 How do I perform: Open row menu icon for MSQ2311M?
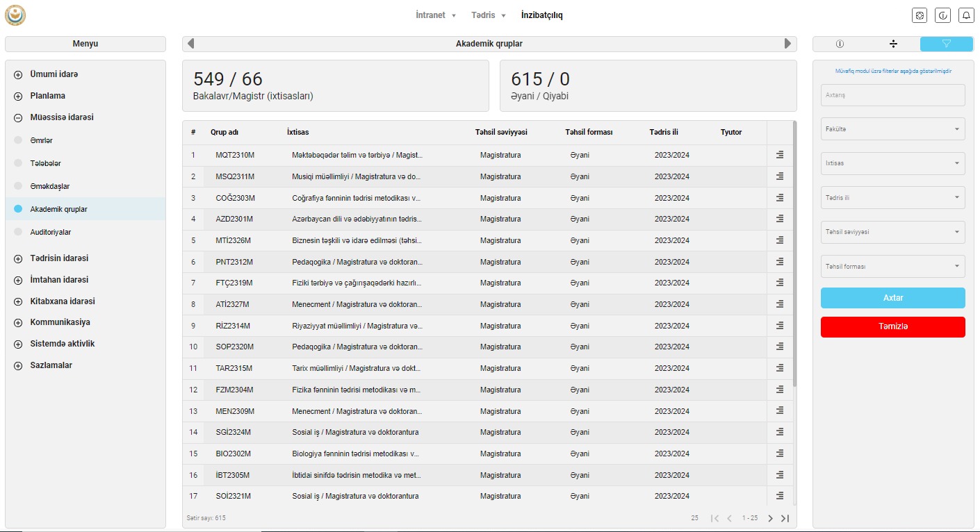coord(780,176)
